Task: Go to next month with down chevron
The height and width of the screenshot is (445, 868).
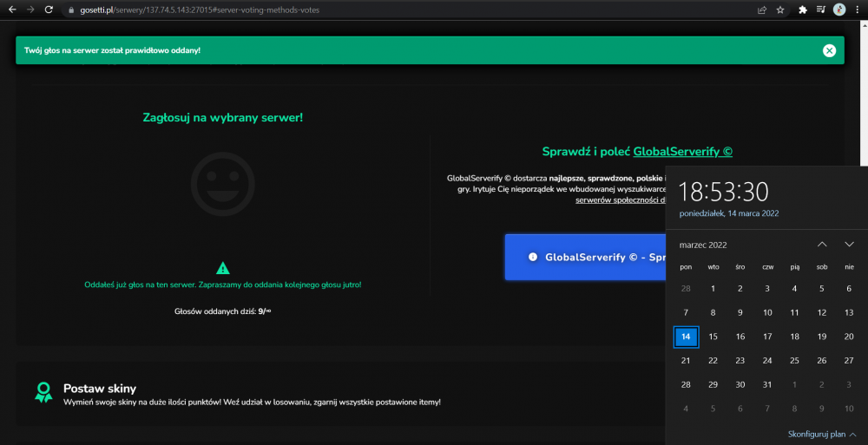Action: [x=849, y=244]
